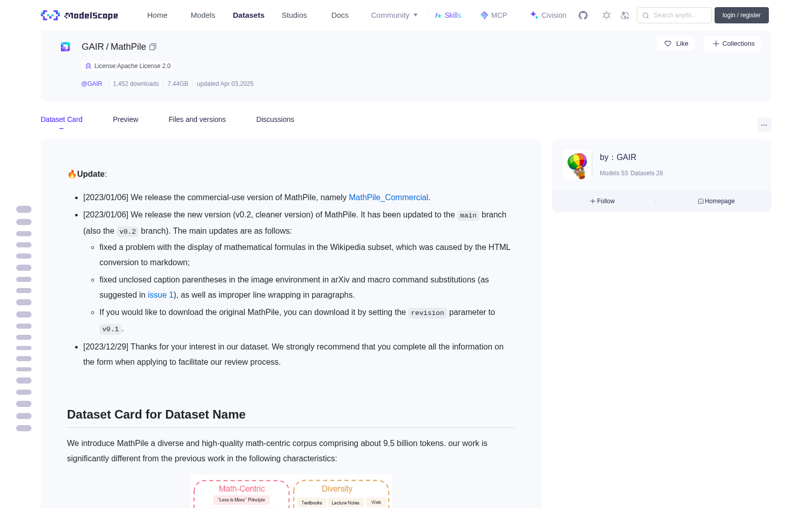Click the Apache License 2.0 tag
The image size is (812, 508).
pos(127,66)
